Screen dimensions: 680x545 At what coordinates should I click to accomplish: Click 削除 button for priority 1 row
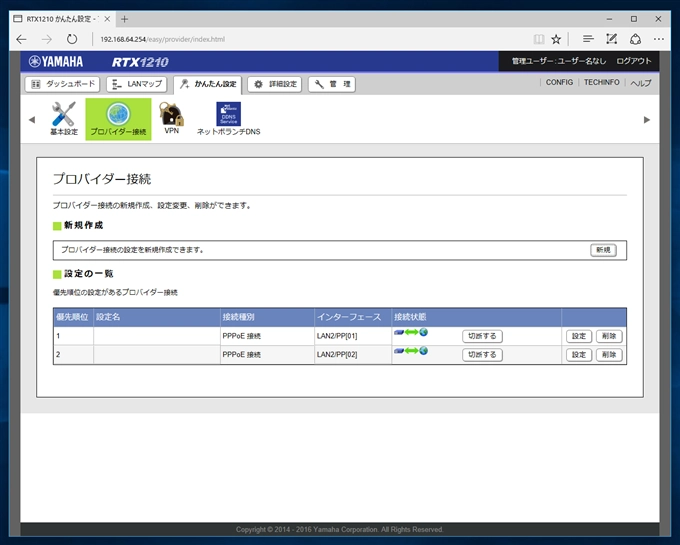point(609,336)
